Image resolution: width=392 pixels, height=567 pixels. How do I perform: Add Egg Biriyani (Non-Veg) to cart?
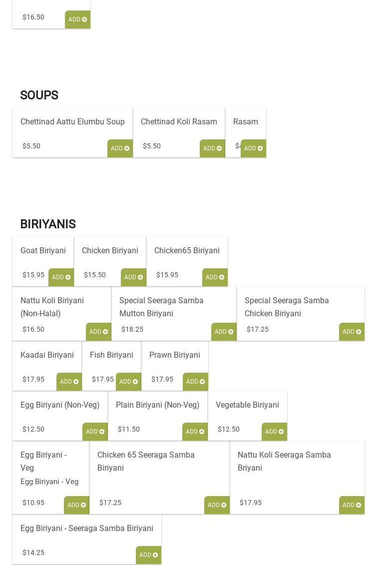95,432
